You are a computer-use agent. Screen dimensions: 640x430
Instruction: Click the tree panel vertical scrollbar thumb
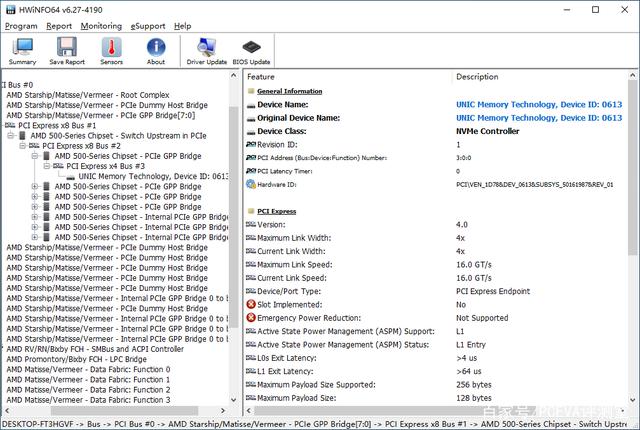pyautogui.click(x=233, y=216)
